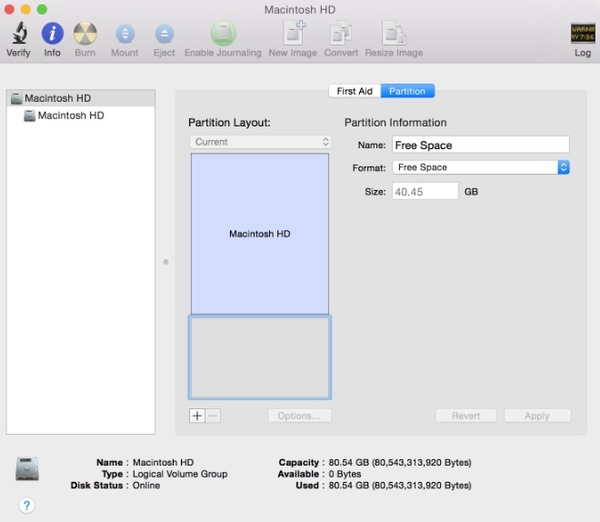
Task: Click the Revert button
Action: (x=466, y=416)
